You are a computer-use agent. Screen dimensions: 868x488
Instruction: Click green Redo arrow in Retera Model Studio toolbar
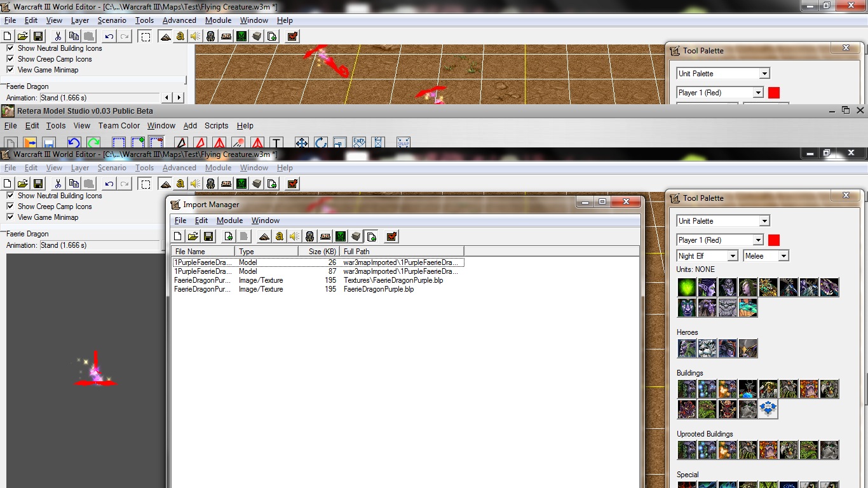pos(93,144)
